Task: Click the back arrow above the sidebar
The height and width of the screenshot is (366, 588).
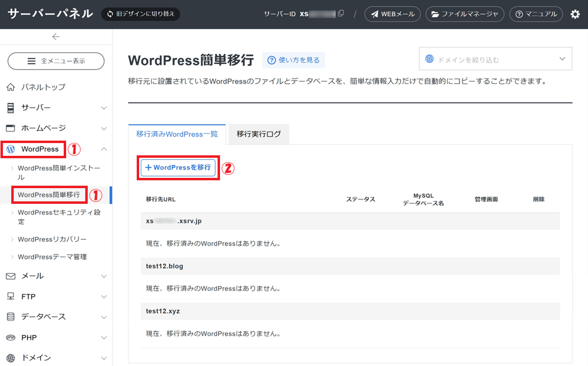Action: [x=56, y=37]
